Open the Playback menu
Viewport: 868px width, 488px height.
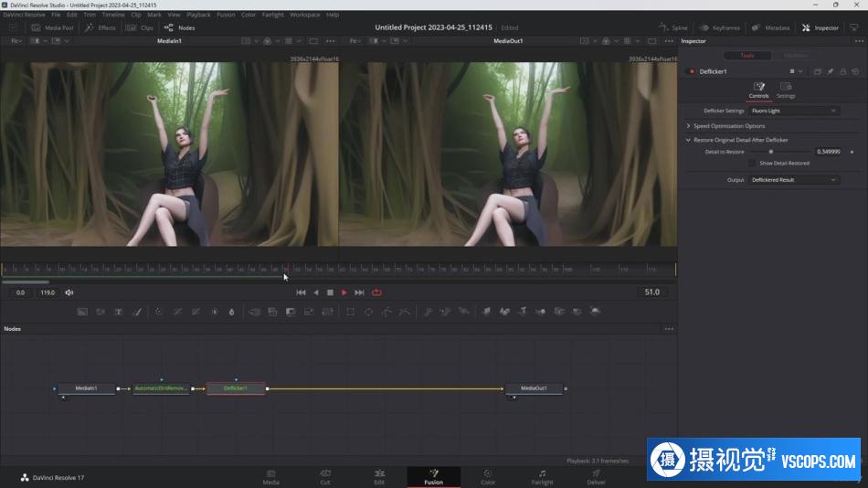click(198, 15)
